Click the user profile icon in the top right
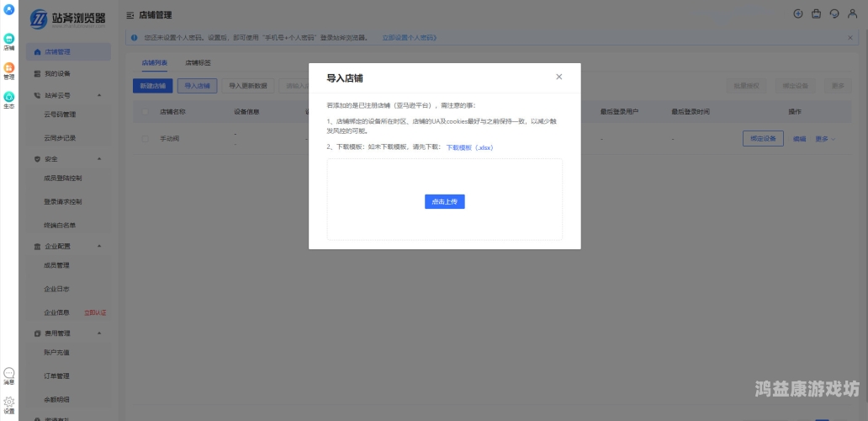The height and width of the screenshot is (421, 868). [853, 14]
